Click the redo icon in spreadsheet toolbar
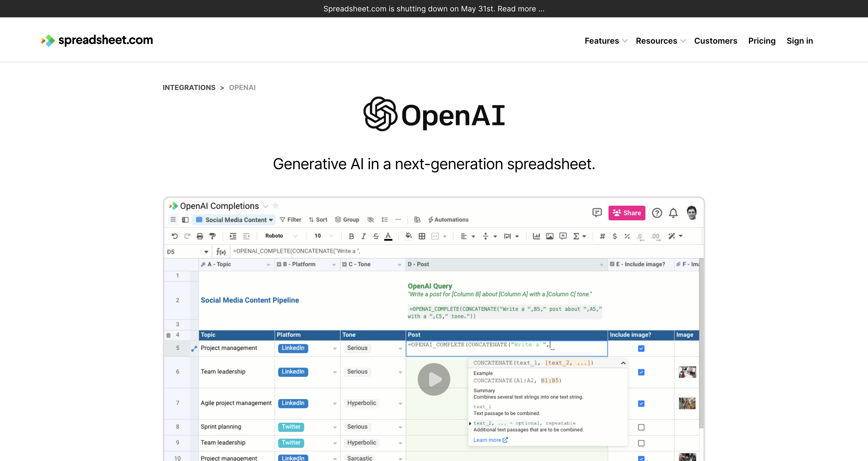Screen dimensions: 868x461 [x=187, y=236]
